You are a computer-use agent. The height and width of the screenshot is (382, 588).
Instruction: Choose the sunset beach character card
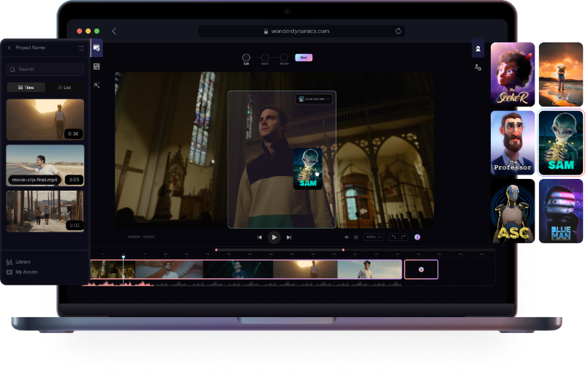(x=561, y=75)
